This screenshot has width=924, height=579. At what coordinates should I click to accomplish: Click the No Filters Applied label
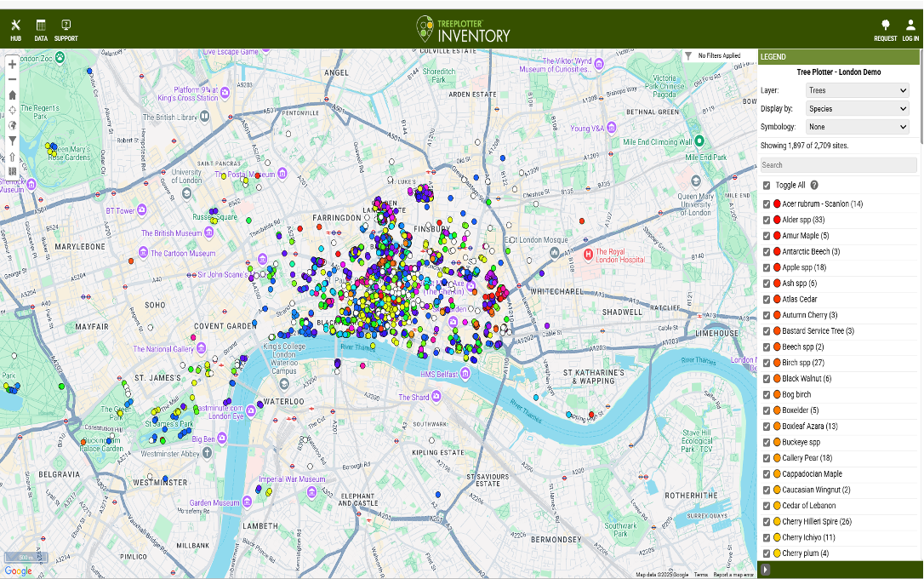[719, 55]
